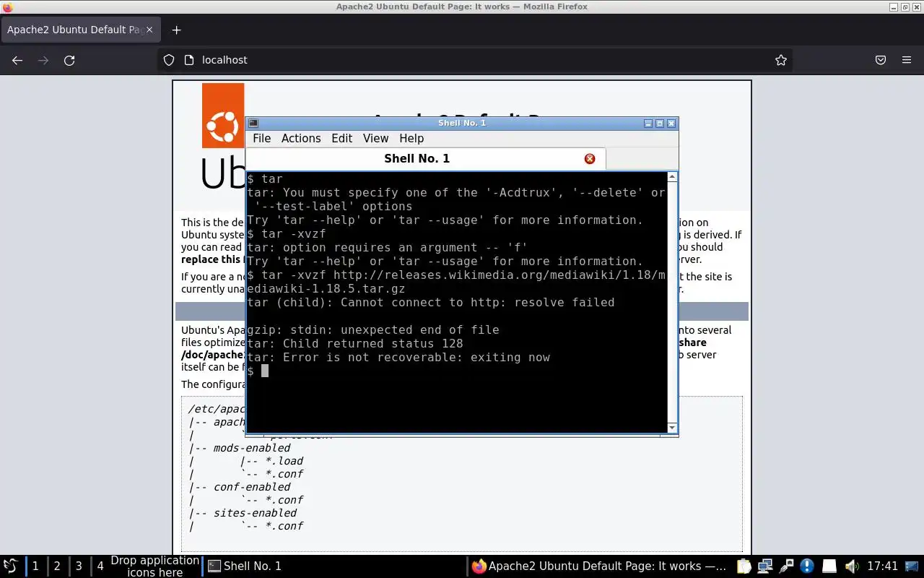Click terminal scrollbar up arrow
The image size is (924, 578).
coord(673,177)
